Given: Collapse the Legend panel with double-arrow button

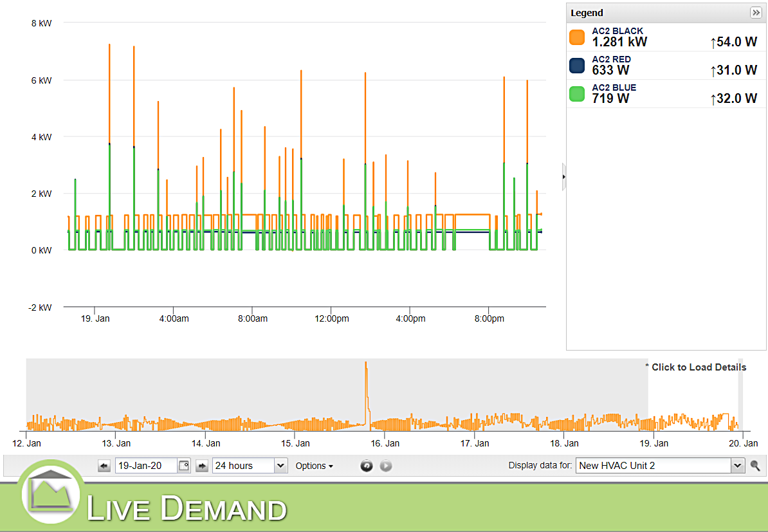Looking at the screenshot, I should coord(756,13).
